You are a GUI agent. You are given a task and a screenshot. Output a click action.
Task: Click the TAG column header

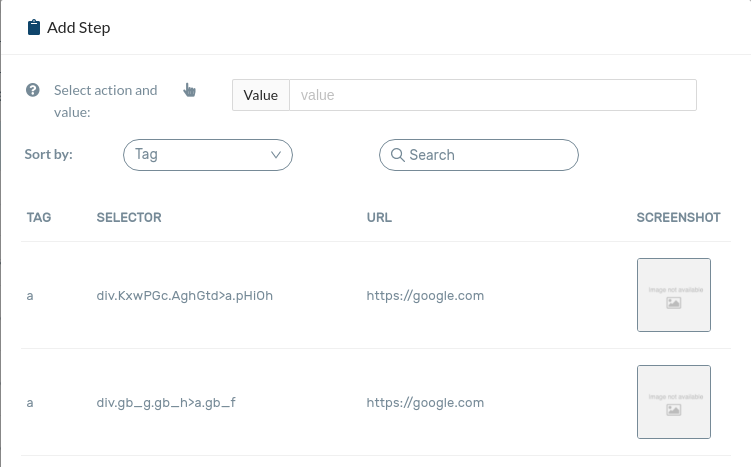39,217
